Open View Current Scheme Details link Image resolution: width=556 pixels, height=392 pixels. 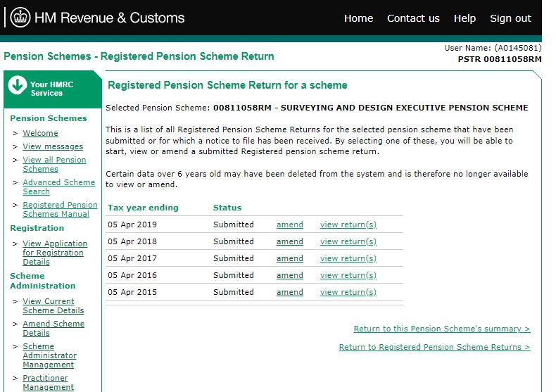click(53, 305)
